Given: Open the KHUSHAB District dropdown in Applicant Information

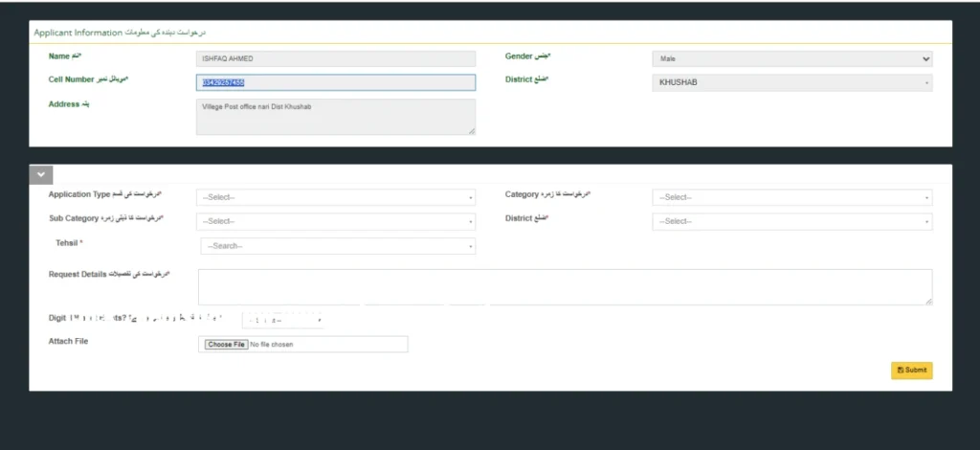Looking at the screenshot, I should (x=791, y=82).
